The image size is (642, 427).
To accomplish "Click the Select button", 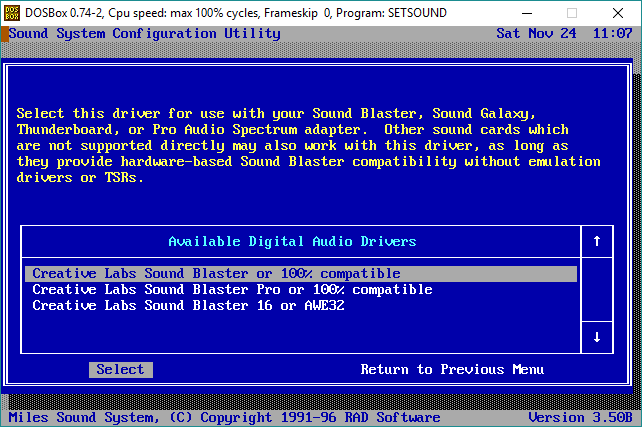I will [121, 370].
